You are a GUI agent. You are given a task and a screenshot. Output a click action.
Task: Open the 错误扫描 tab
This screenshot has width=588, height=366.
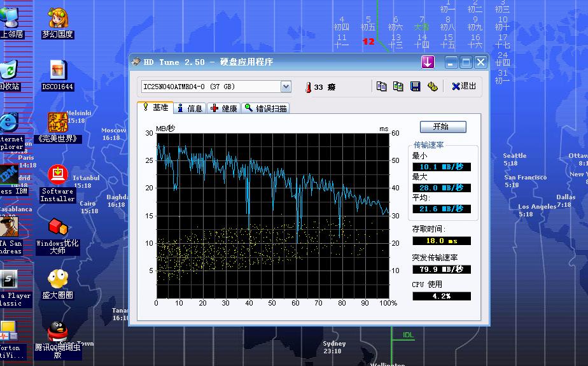pyautogui.click(x=265, y=108)
